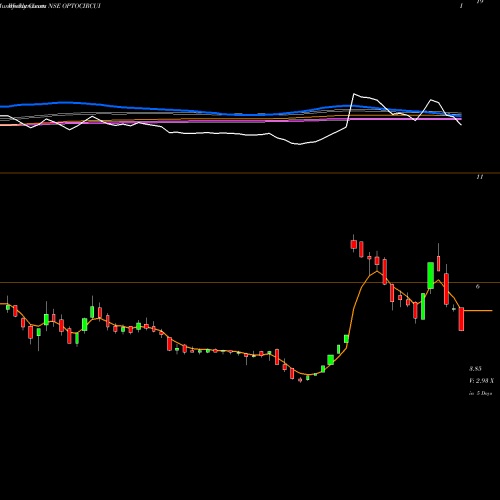The width and height of the screenshot is (500, 500).
Task: Click the white indicator line peak
Action: (354, 94)
